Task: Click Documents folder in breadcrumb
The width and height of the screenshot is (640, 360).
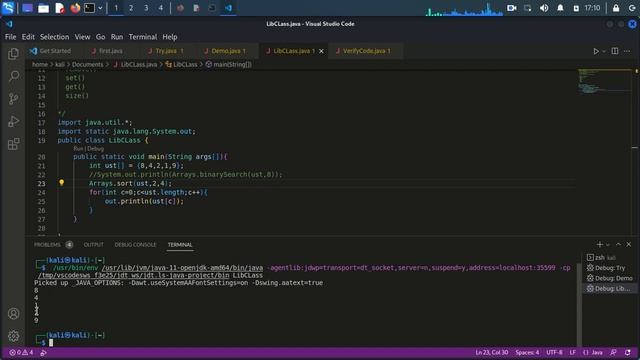Action: [87, 64]
